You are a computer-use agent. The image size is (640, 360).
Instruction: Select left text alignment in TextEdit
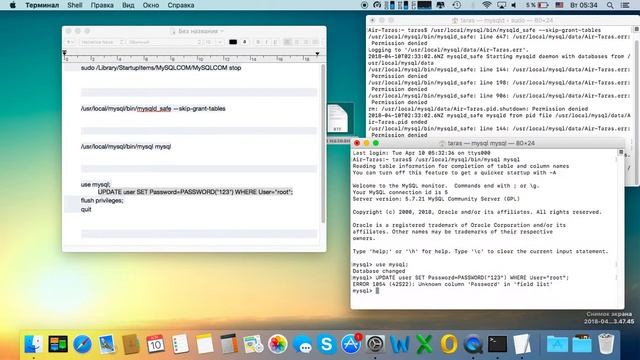pos(287,42)
